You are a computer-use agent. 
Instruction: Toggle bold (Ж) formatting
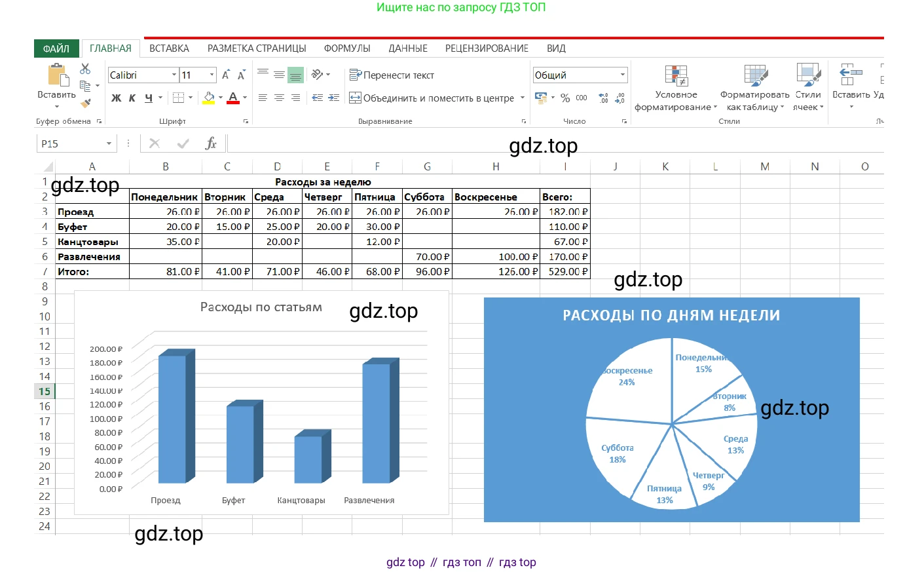(x=116, y=98)
